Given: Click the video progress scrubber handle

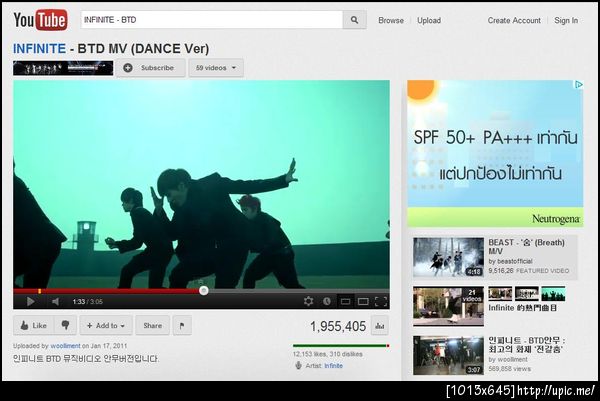Looking at the screenshot, I should pos(204,291).
